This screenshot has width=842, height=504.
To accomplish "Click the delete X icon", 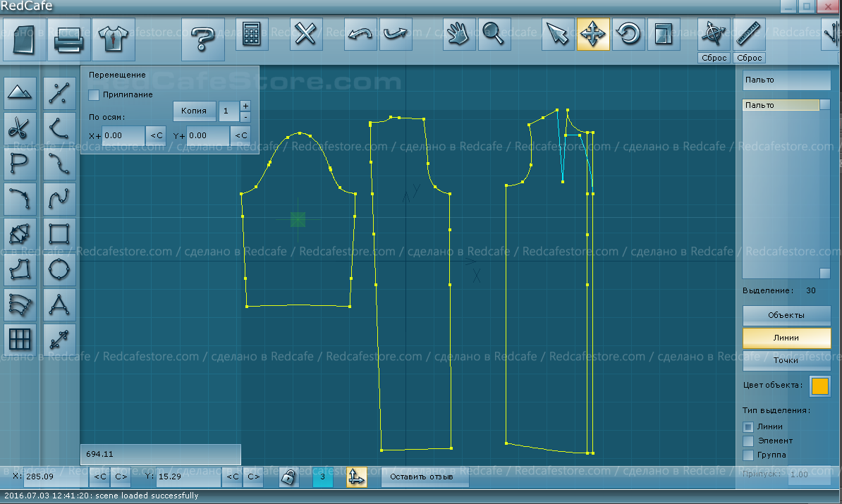I will 305,35.
